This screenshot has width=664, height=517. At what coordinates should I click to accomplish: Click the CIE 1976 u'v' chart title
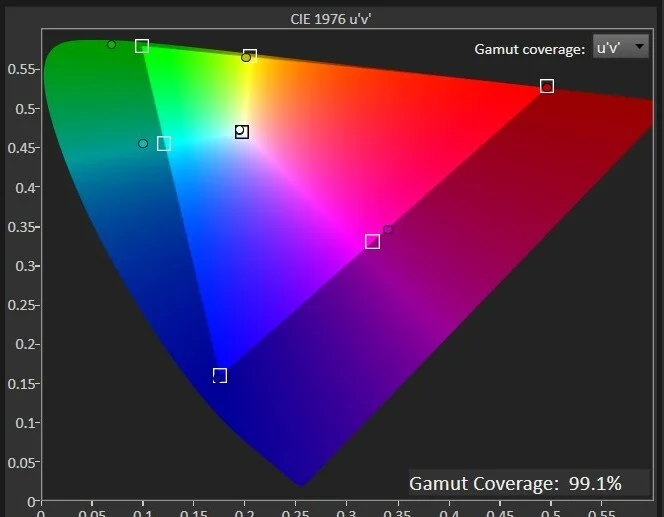click(331, 19)
